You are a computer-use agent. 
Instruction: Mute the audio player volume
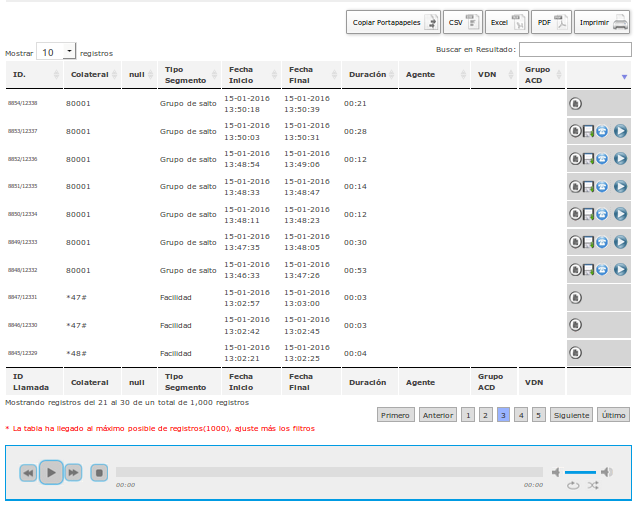pos(556,472)
